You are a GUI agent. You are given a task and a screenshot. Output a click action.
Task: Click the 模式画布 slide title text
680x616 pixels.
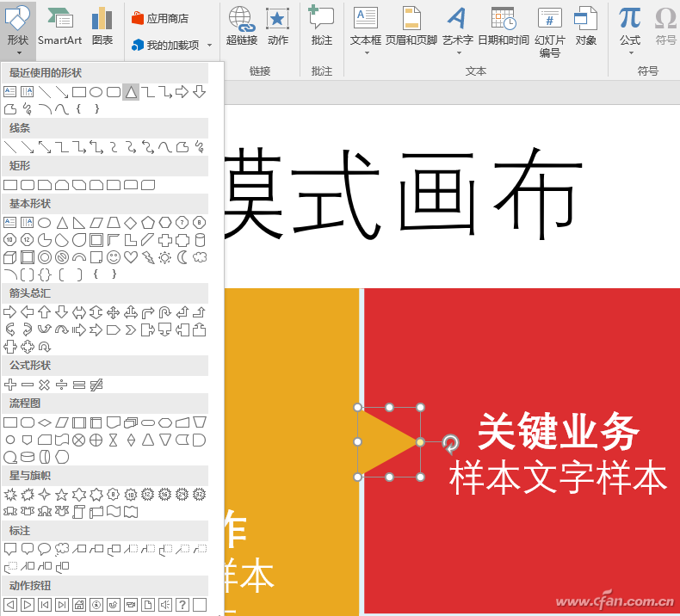click(404, 195)
